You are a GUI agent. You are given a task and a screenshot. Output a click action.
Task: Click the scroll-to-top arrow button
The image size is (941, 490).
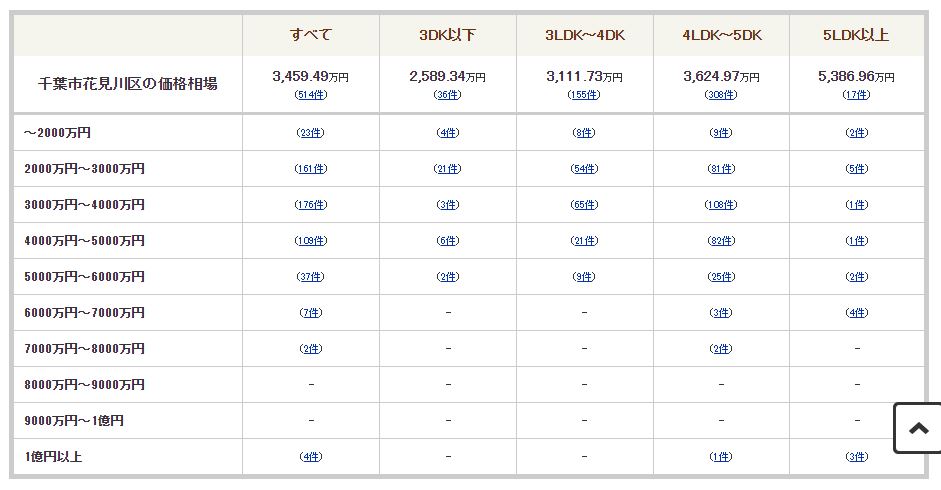[x=918, y=428]
